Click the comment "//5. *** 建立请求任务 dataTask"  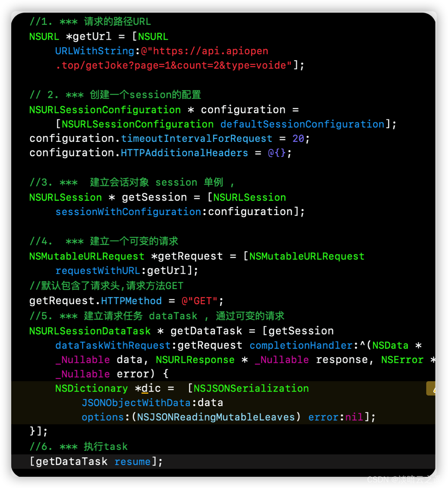coord(114,316)
